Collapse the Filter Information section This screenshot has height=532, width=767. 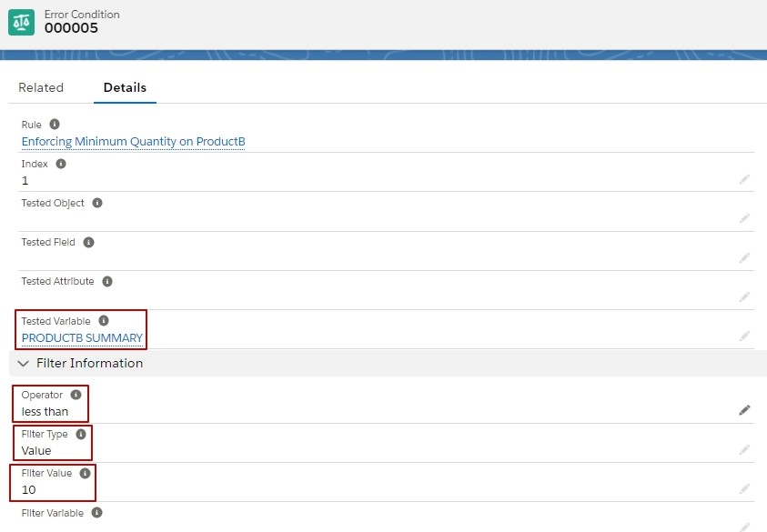coord(23,363)
